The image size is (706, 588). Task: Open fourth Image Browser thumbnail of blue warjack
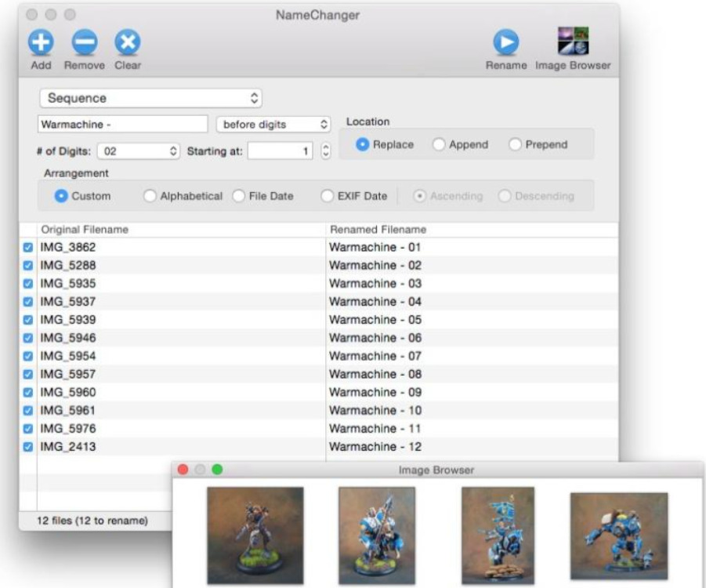tap(619, 535)
